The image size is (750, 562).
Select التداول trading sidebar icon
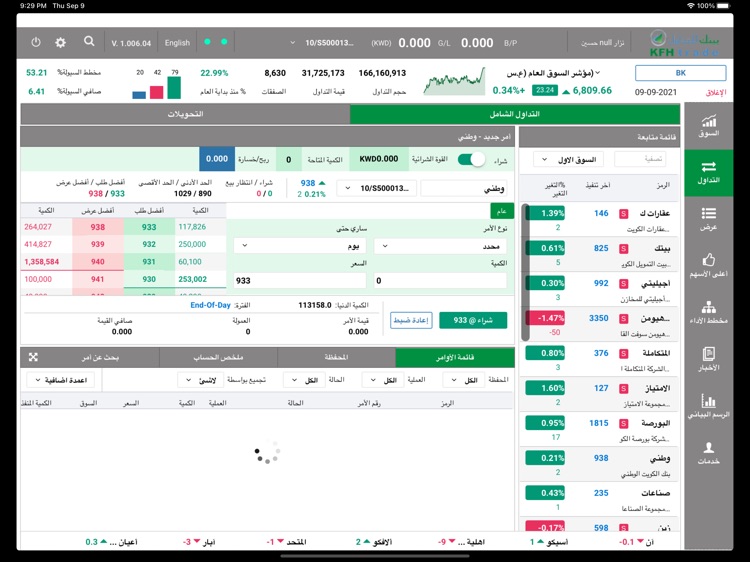point(708,173)
